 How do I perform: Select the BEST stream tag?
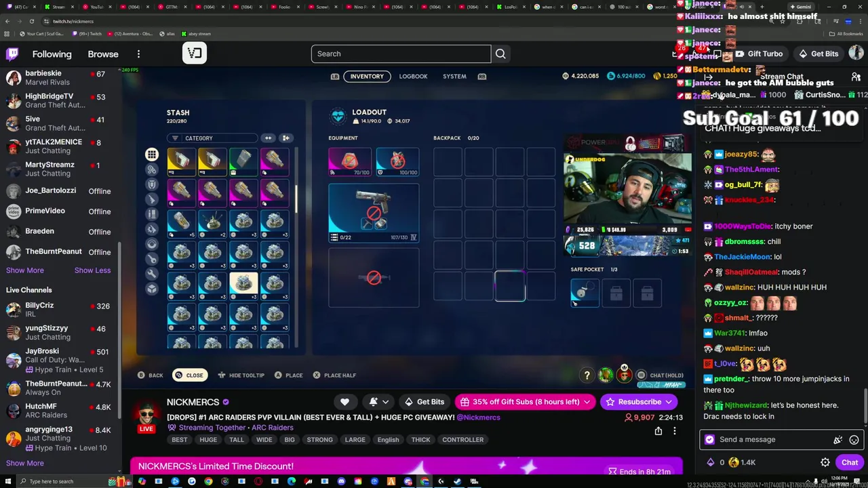click(x=180, y=440)
